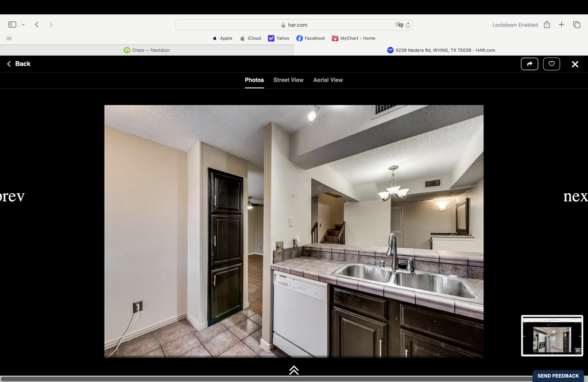588x382 pixels.
Task: Open the Facebook bookmark
Action: [x=311, y=38]
